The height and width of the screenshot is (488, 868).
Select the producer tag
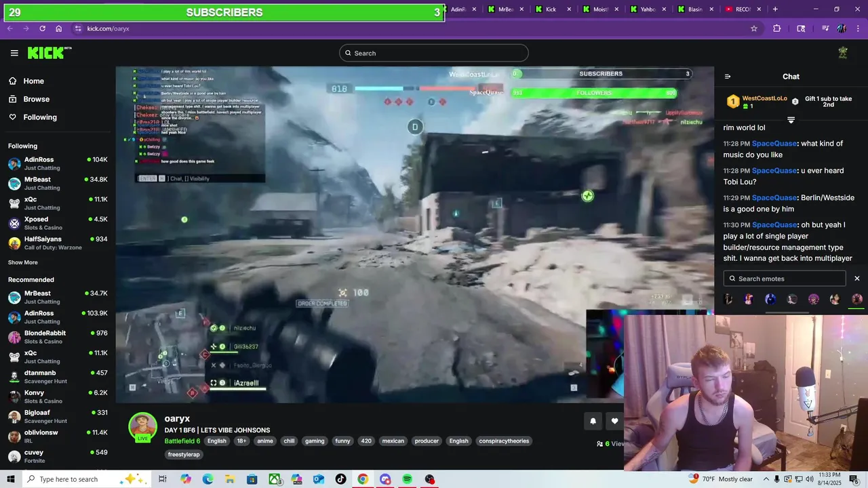[427, 441]
